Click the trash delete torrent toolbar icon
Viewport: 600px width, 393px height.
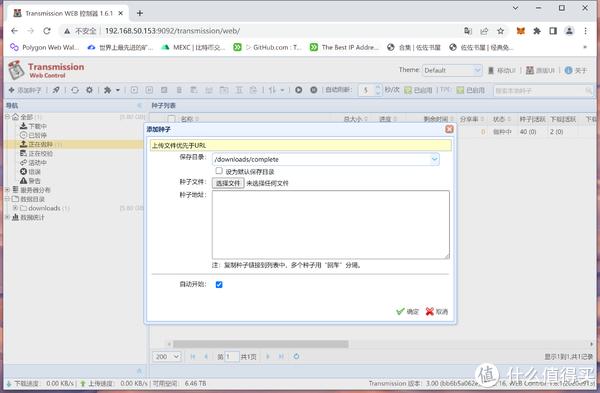179,90
